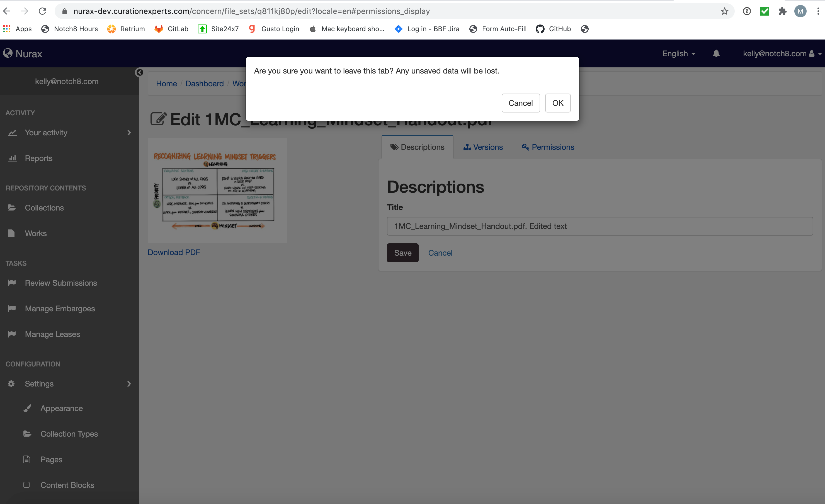Open Collection Types settings
The width and height of the screenshot is (825, 504).
pos(70,434)
